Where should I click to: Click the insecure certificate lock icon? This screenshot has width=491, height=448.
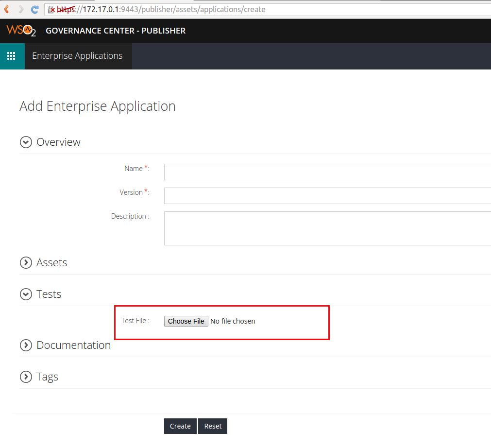click(51, 10)
